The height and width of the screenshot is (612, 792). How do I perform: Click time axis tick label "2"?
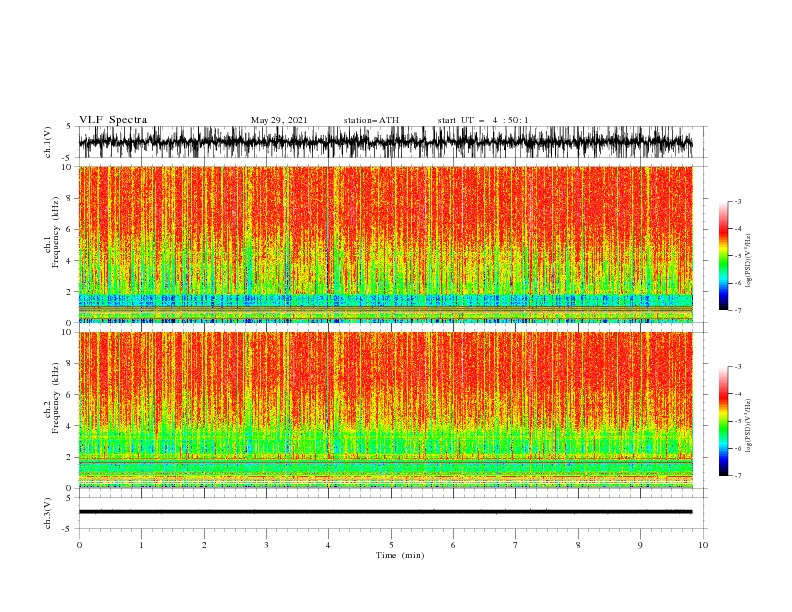pyautogui.click(x=204, y=545)
